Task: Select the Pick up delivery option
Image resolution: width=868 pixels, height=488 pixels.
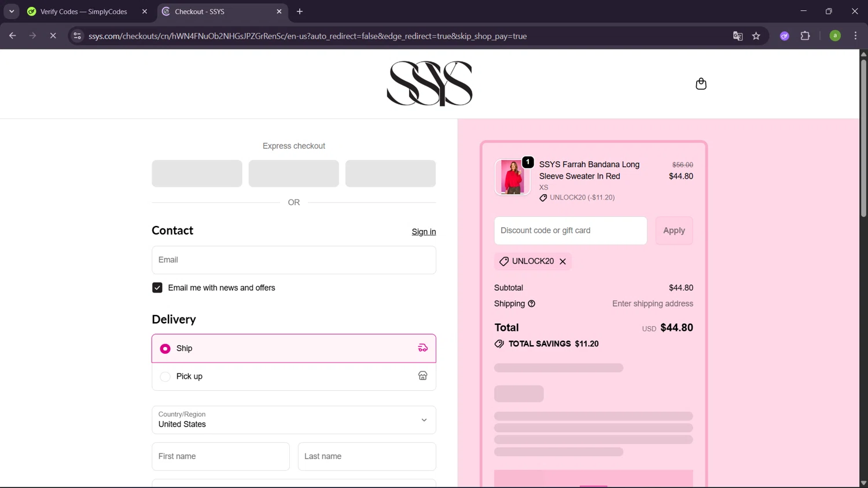Action: [x=293, y=376]
